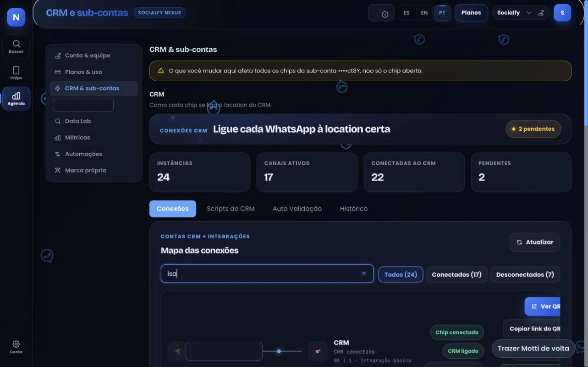Switch to the Histórico tab
Image resolution: width=588 pixels, height=367 pixels.
(354, 209)
